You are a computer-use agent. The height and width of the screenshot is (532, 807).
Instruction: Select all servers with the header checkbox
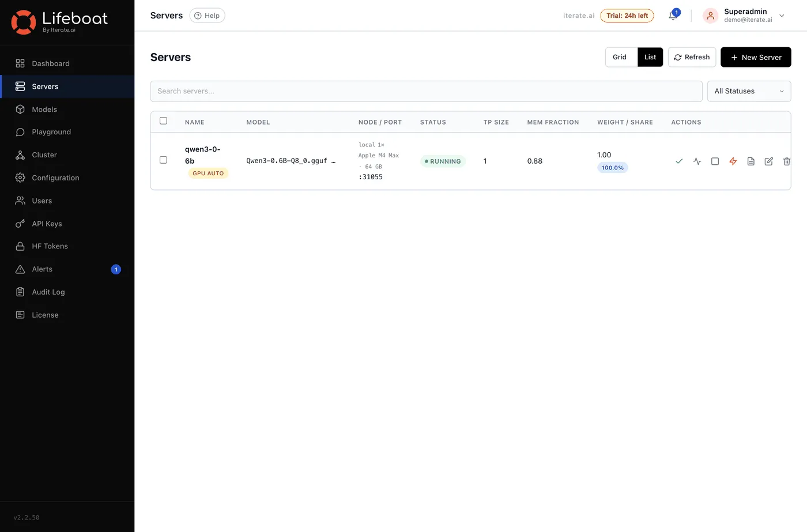point(163,121)
